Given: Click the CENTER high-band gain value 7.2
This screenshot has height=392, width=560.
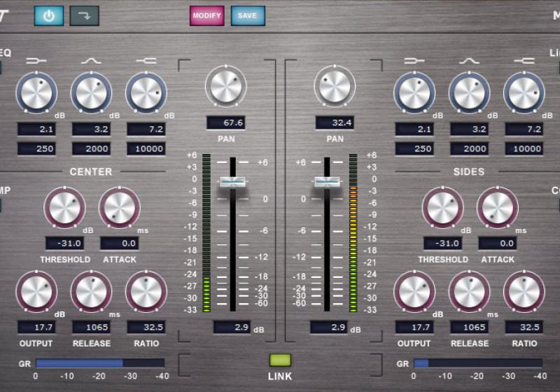Looking at the screenshot, I should [146, 129].
